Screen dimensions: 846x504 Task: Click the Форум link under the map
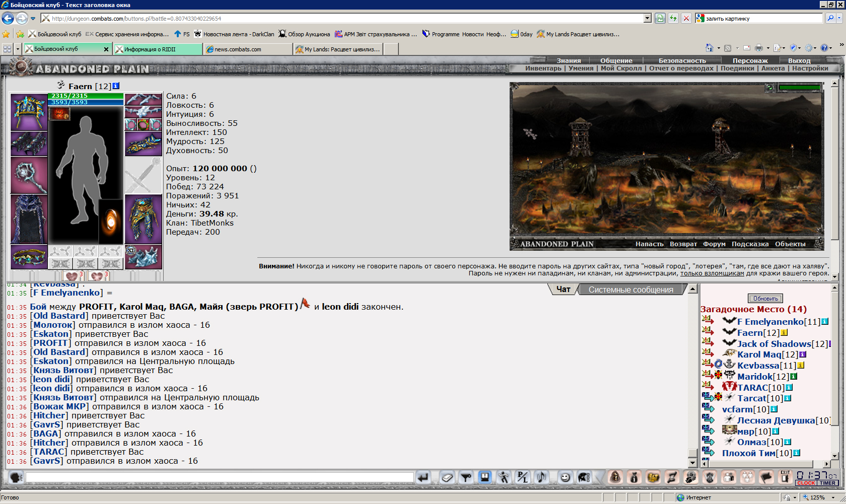pos(714,244)
